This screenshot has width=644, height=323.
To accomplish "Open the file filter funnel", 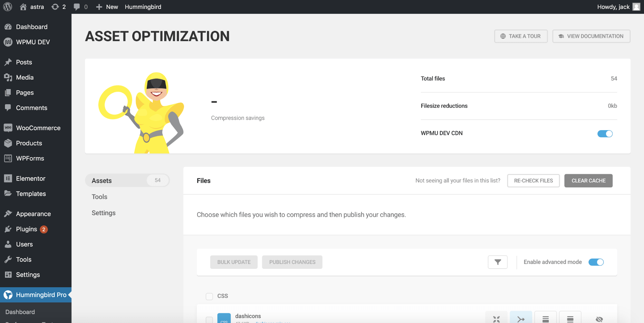I will (x=497, y=262).
